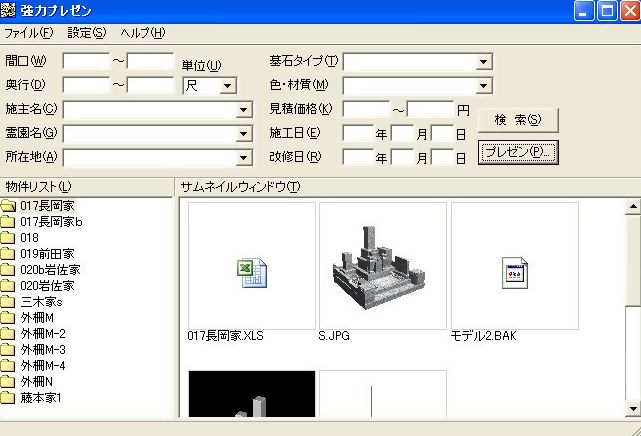Click the 見積価格 minimum price field
641x436 pixels.
point(366,110)
